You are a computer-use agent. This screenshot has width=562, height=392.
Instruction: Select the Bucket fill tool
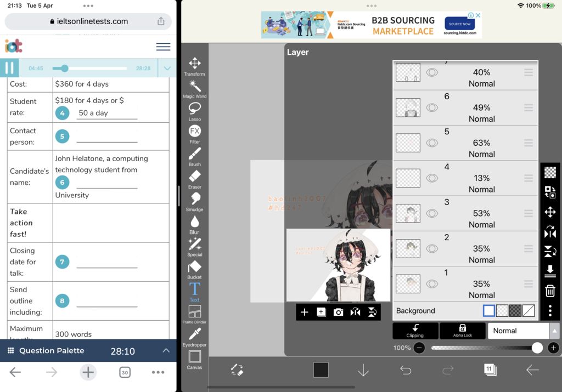(x=195, y=270)
